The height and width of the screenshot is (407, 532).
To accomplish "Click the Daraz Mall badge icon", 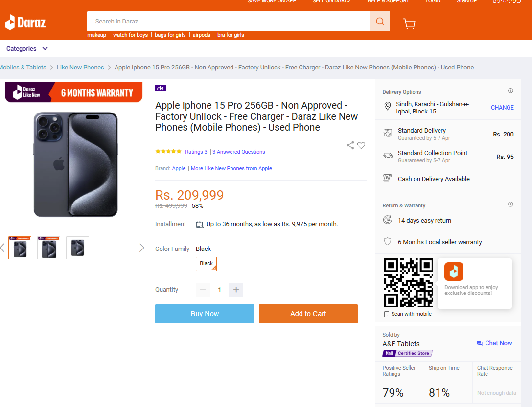I will (x=161, y=88).
